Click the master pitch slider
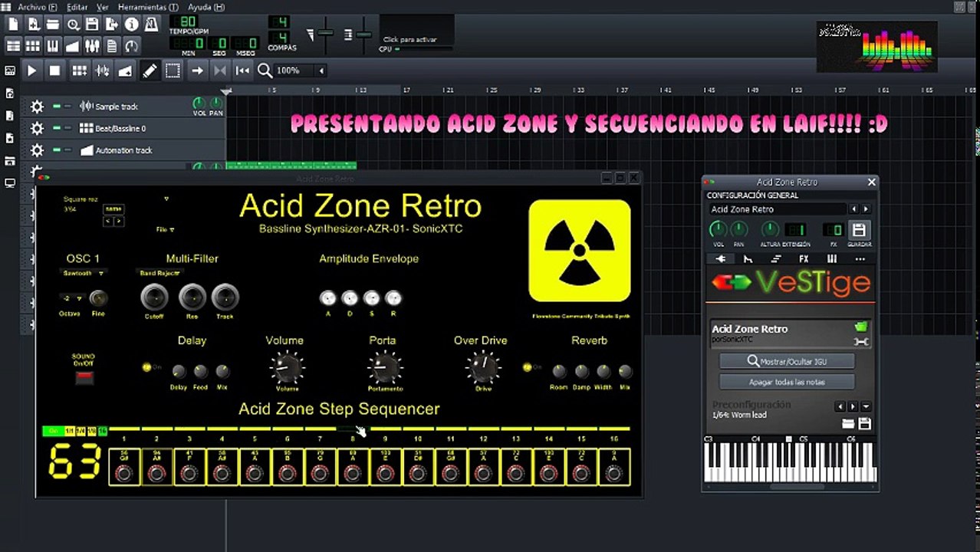The width and height of the screenshot is (980, 552). coord(363,34)
